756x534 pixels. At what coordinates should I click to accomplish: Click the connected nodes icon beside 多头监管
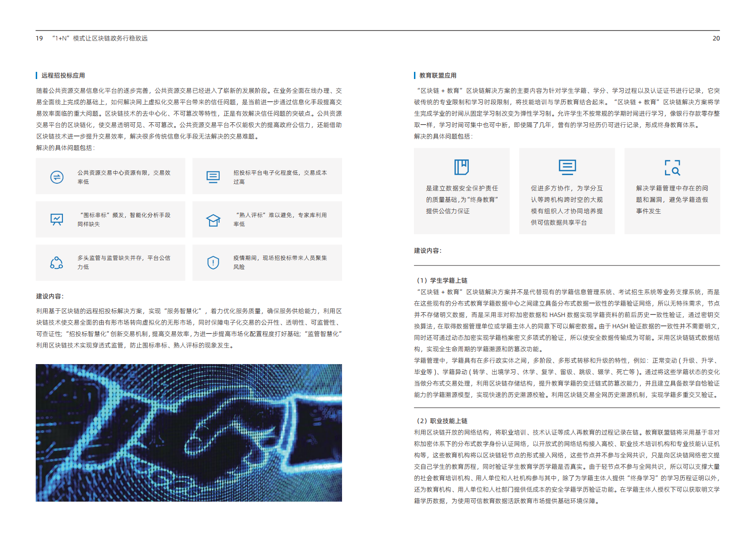click(57, 263)
